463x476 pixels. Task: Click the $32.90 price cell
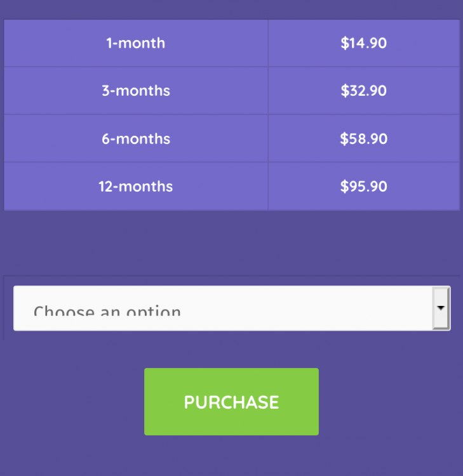[x=363, y=91]
